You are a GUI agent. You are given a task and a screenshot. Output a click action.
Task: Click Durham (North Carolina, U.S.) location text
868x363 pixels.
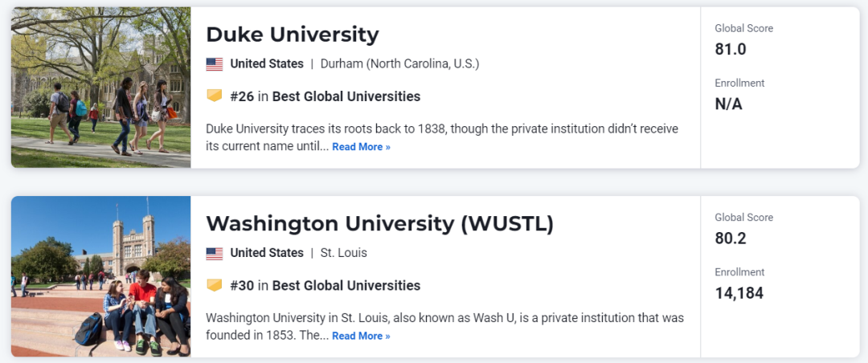point(399,64)
